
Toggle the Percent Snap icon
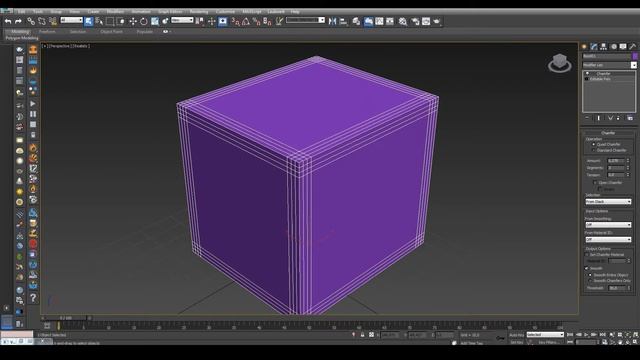click(256, 21)
